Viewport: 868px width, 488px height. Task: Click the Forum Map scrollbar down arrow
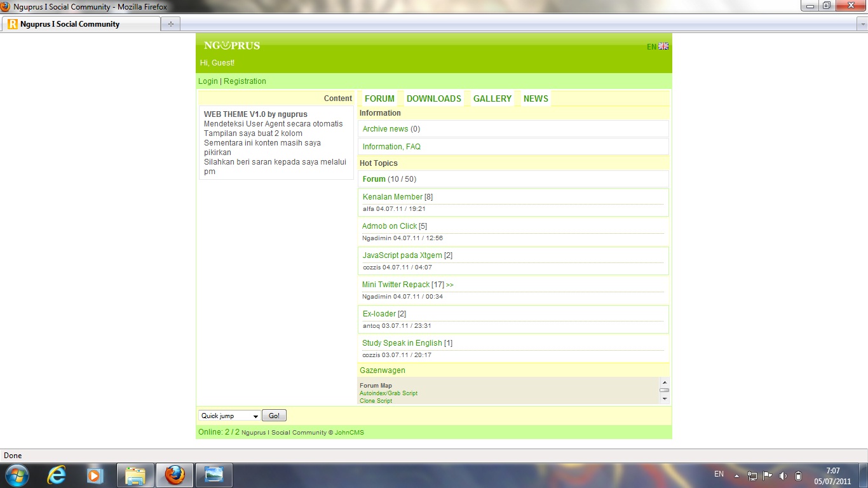pyautogui.click(x=665, y=399)
